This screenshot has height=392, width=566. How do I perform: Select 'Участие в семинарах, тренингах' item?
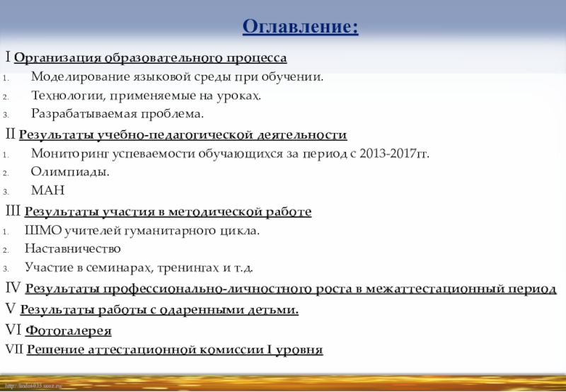pos(139,268)
